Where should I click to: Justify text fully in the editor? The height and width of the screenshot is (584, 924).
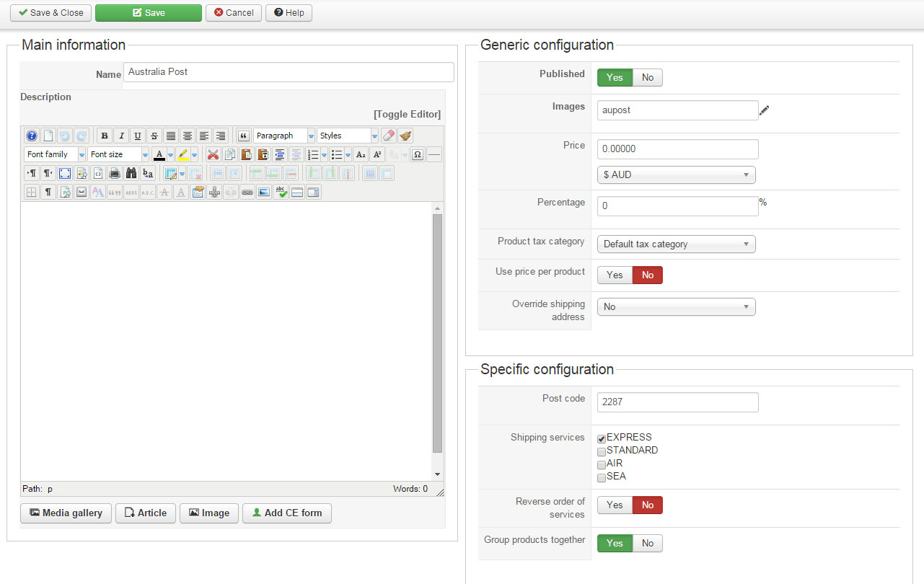tap(171, 136)
